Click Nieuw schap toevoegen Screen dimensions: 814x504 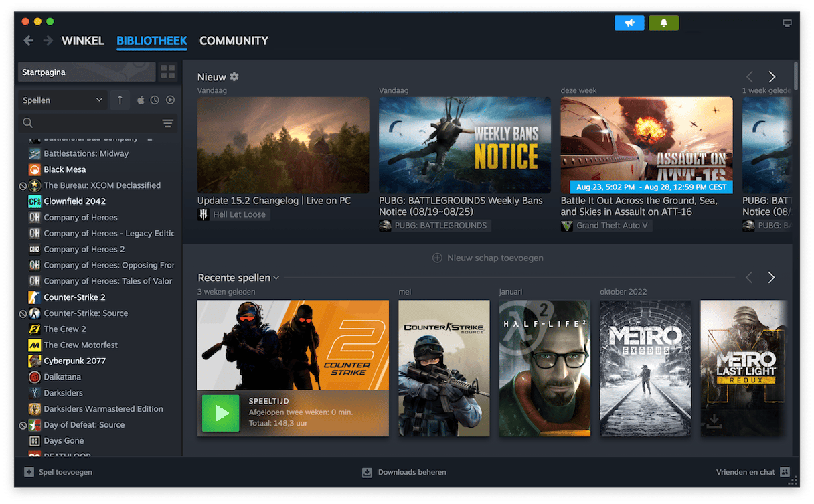tap(487, 258)
